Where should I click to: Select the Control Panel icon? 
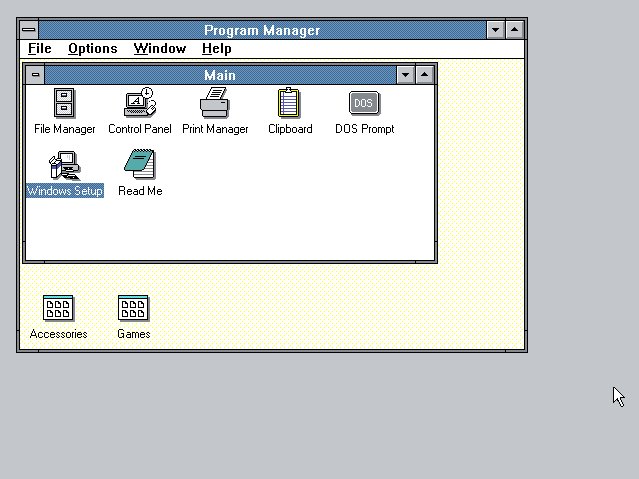(140, 102)
